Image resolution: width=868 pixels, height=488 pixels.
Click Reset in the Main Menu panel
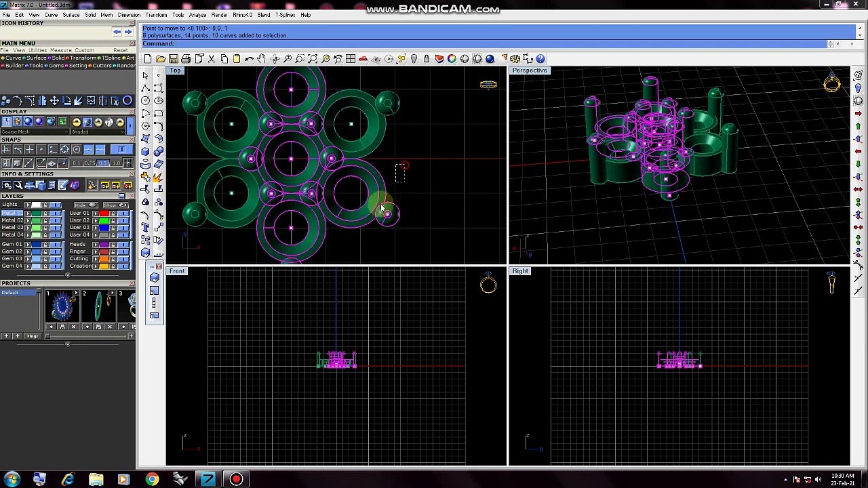(x=121, y=51)
